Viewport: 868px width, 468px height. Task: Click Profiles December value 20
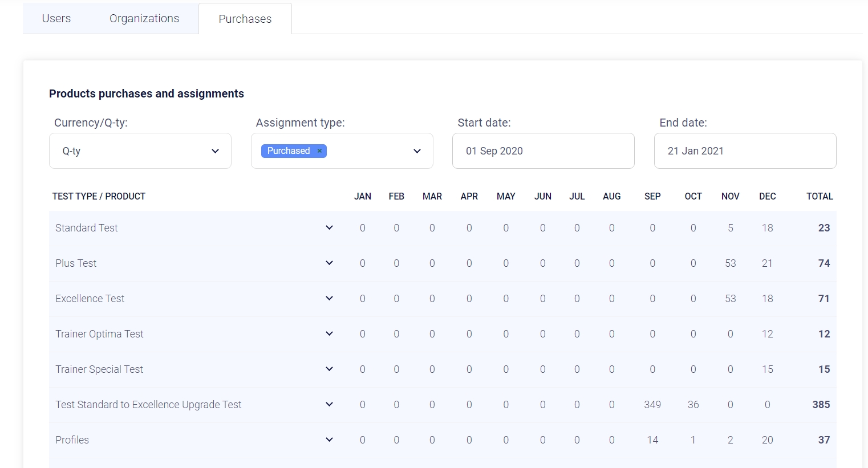click(768, 440)
